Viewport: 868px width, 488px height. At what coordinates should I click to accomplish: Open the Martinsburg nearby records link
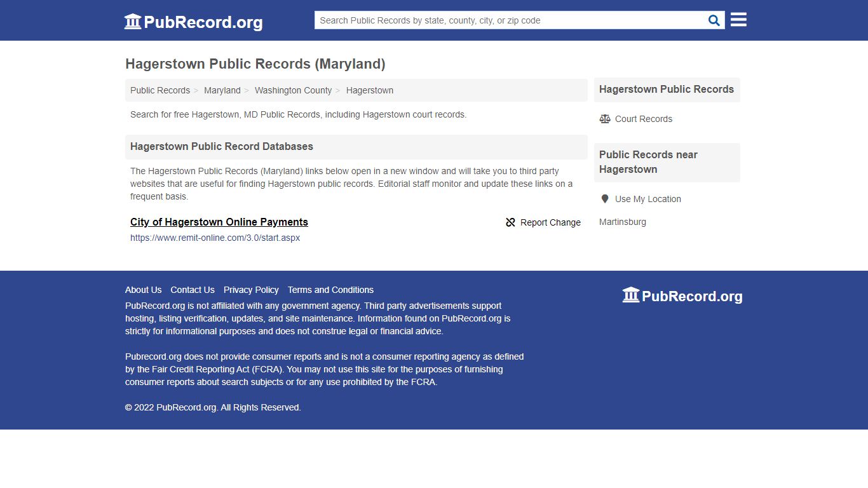(623, 222)
